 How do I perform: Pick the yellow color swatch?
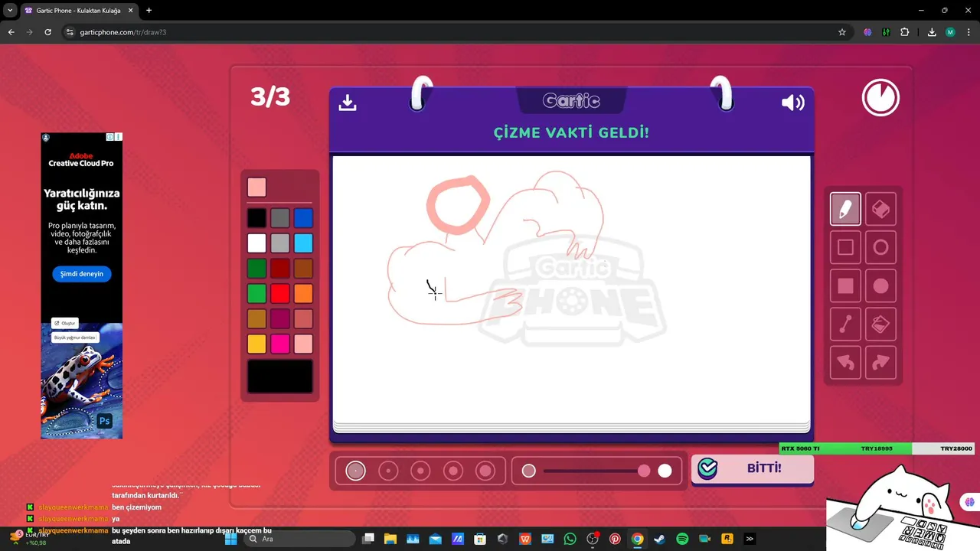[256, 344]
